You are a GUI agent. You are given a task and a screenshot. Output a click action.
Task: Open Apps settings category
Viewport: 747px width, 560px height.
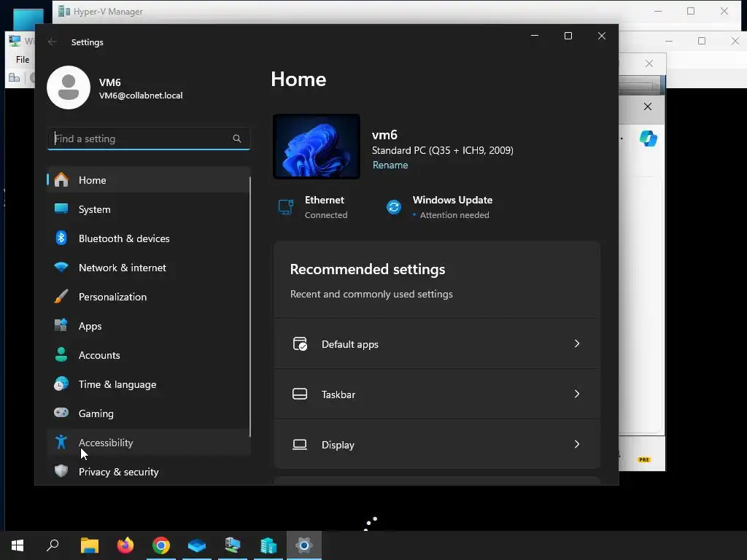coord(148,326)
